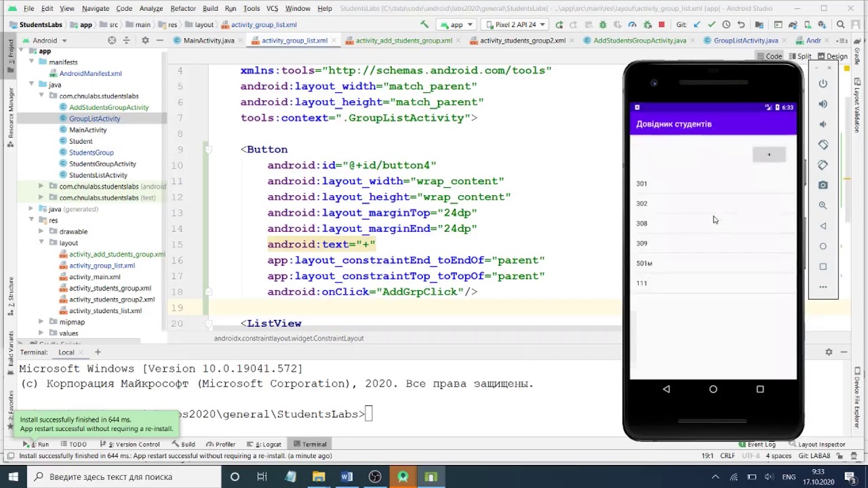
Task: Open activity_main.xml in layout folder
Action: coord(94,277)
